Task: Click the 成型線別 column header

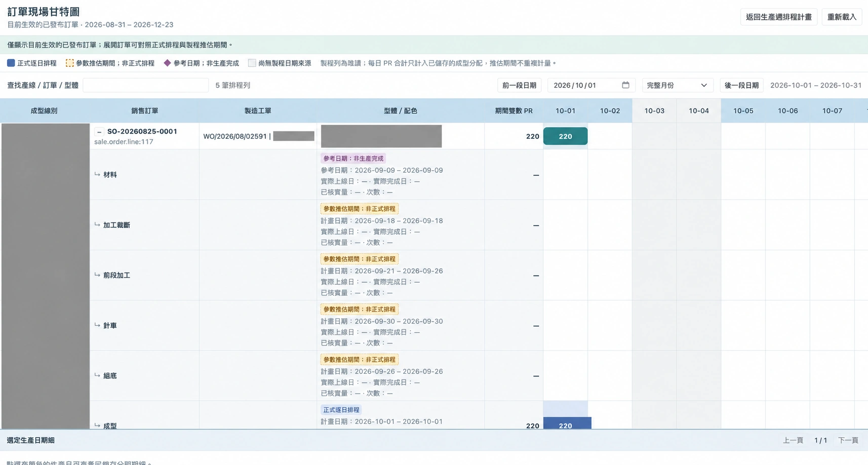Action: tap(44, 110)
